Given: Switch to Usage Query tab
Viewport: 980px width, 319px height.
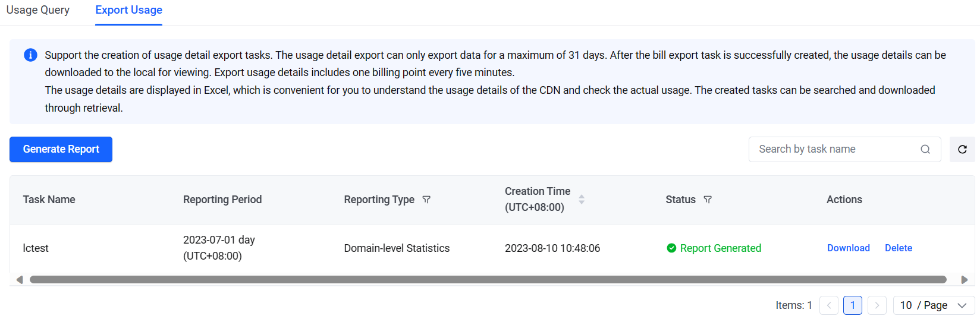Looking at the screenshot, I should click(38, 10).
